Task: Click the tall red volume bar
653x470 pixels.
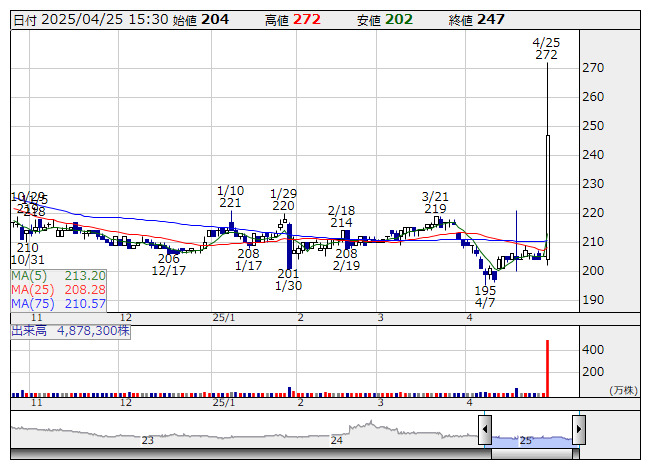Action: (x=547, y=368)
